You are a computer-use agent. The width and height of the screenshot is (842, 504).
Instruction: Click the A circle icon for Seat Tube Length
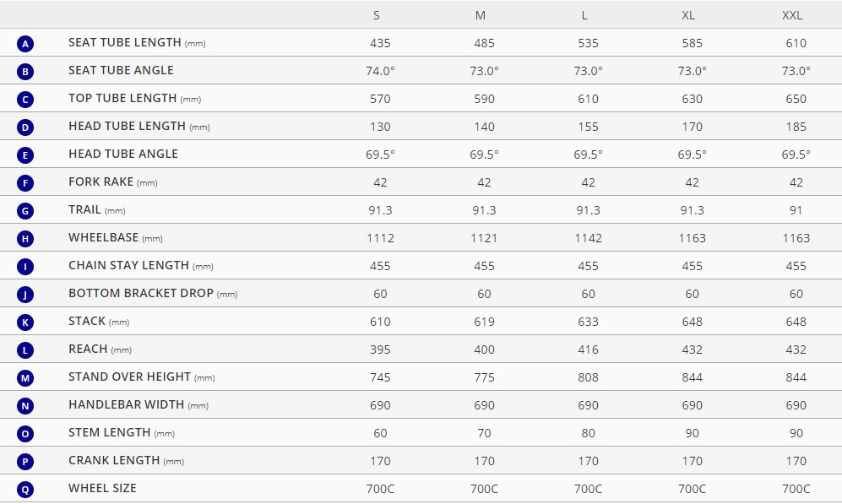(25, 43)
